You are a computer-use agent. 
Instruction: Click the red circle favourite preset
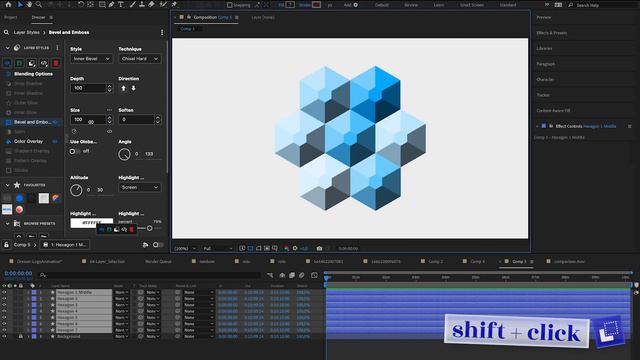(x=19, y=209)
